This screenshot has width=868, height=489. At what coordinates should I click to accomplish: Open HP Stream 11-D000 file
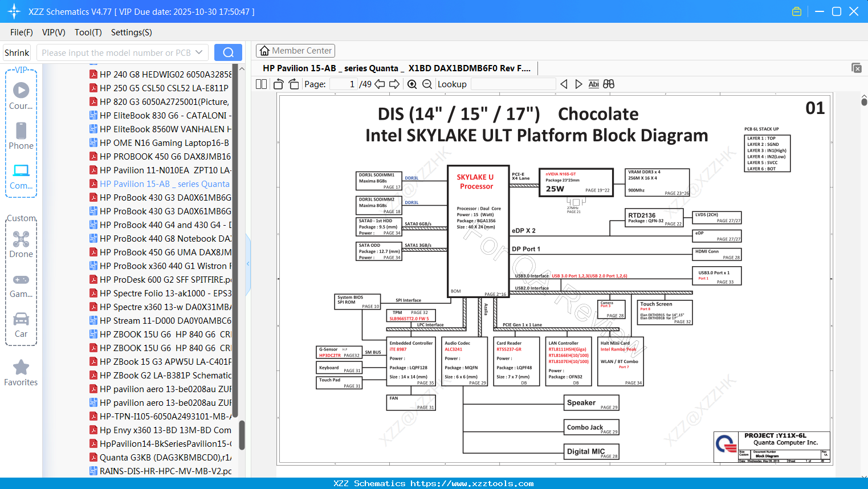160,320
